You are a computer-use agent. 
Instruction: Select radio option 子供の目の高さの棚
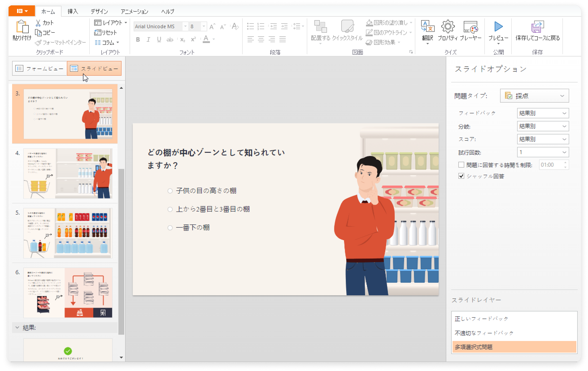[170, 191]
